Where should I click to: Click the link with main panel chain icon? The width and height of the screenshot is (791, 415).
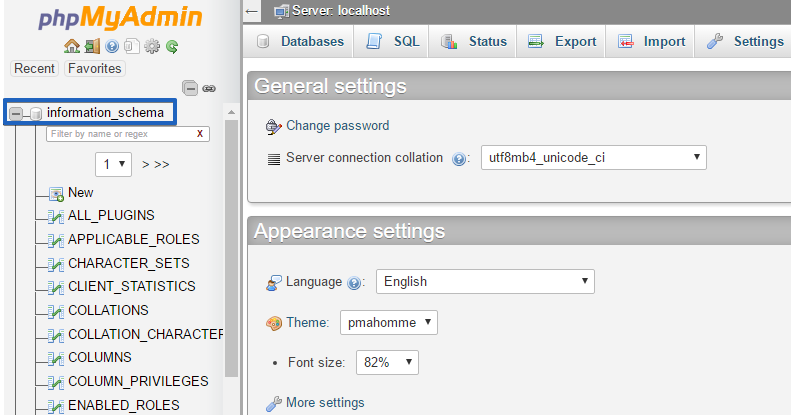pyautogui.click(x=209, y=89)
